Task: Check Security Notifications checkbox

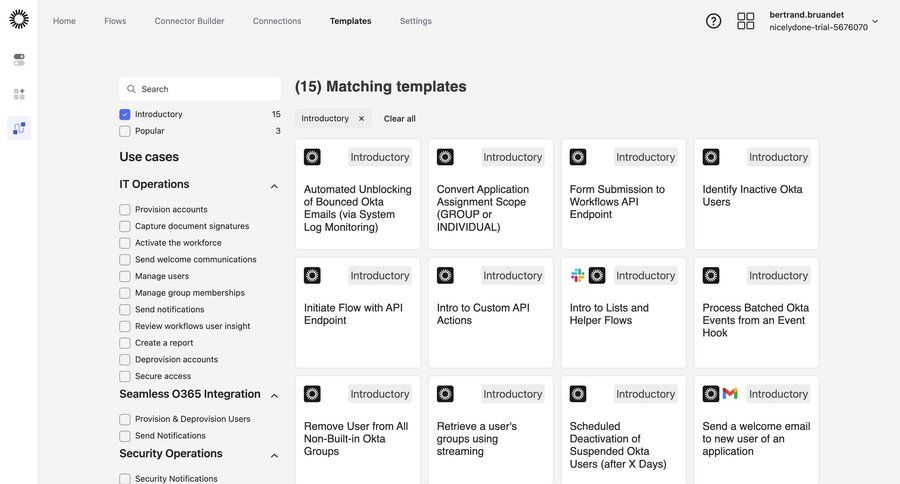Action: 125,478
